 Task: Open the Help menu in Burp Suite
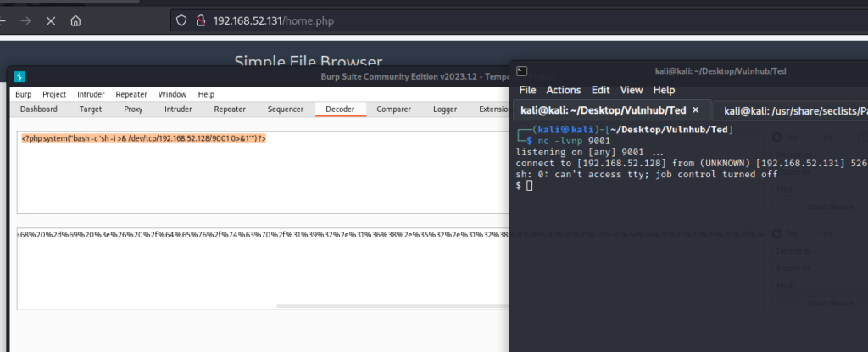(x=206, y=94)
